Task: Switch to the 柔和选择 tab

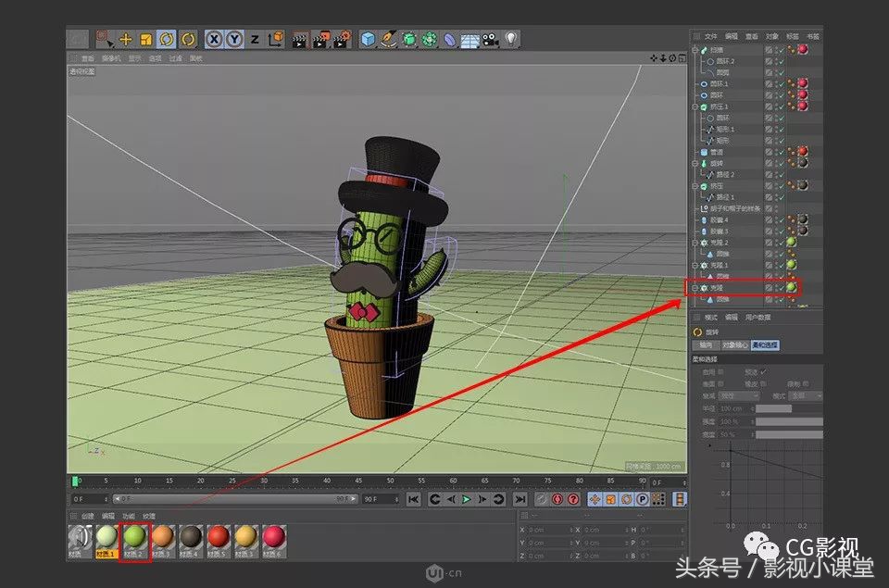Action: [765, 344]
